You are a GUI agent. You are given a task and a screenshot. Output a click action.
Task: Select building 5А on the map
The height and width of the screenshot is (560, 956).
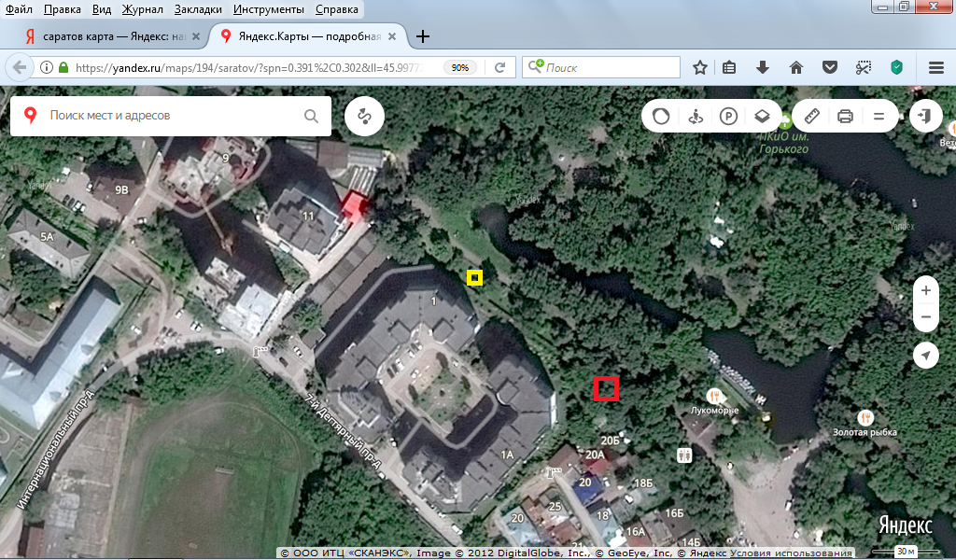(47, 236)
